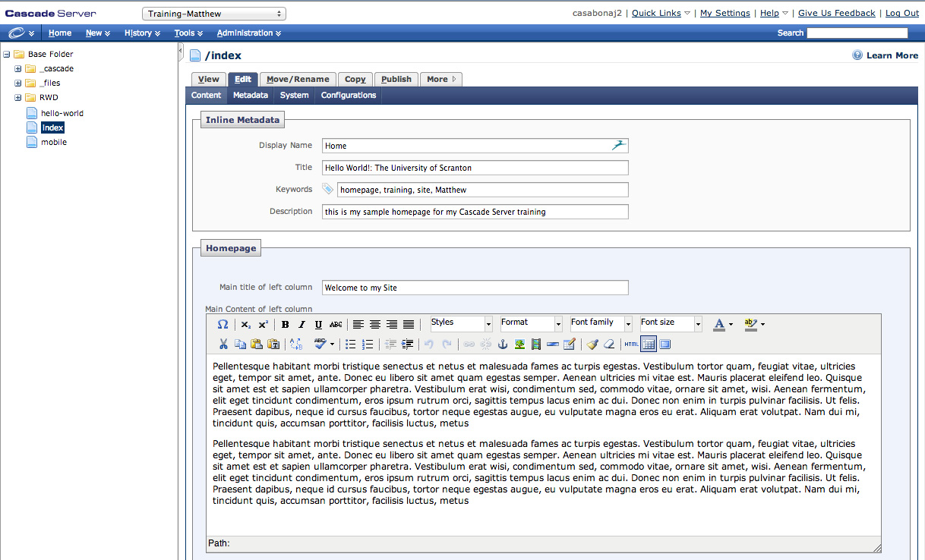Open the Home menu

60,33
